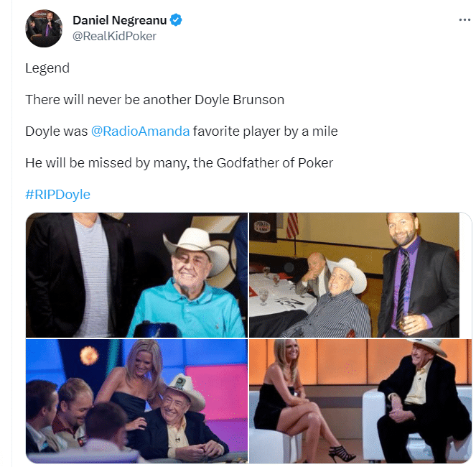Open the tweet's more options ellipsis menu
Viewport: 476px width, 467px height.
[x=465, y=20]
